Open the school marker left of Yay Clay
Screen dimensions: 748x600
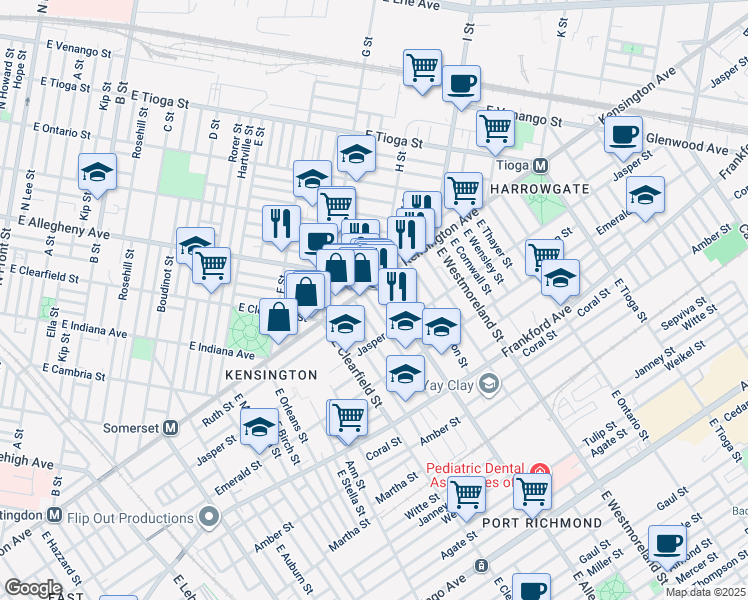[405, 374]
